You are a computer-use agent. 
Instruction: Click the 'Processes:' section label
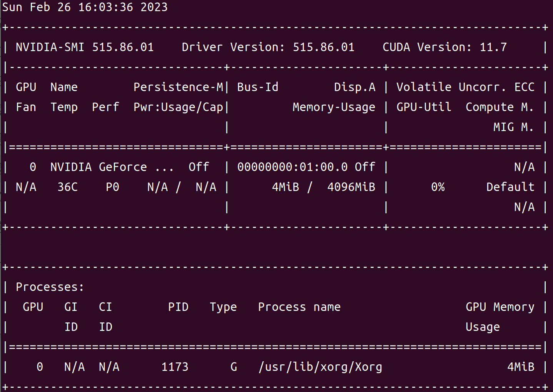tap(50, 287)
